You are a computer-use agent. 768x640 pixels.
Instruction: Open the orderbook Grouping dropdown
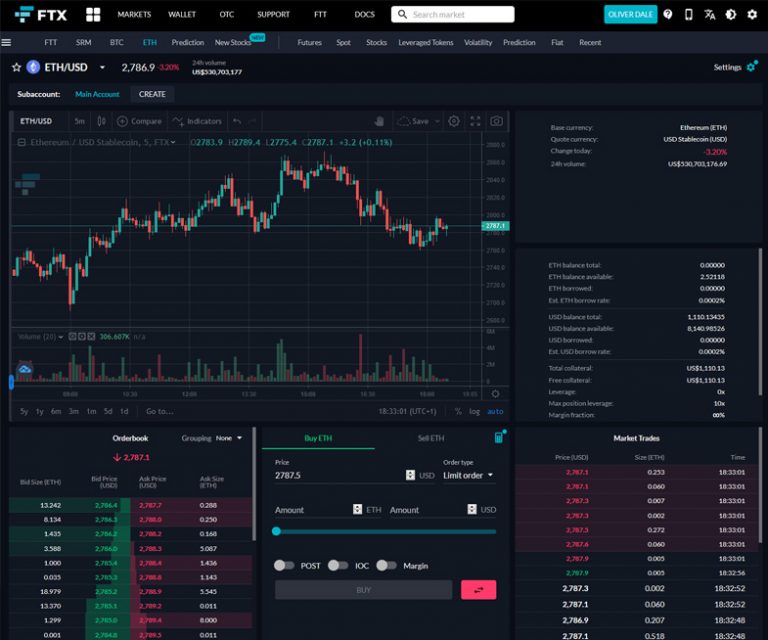click(229, 438)
